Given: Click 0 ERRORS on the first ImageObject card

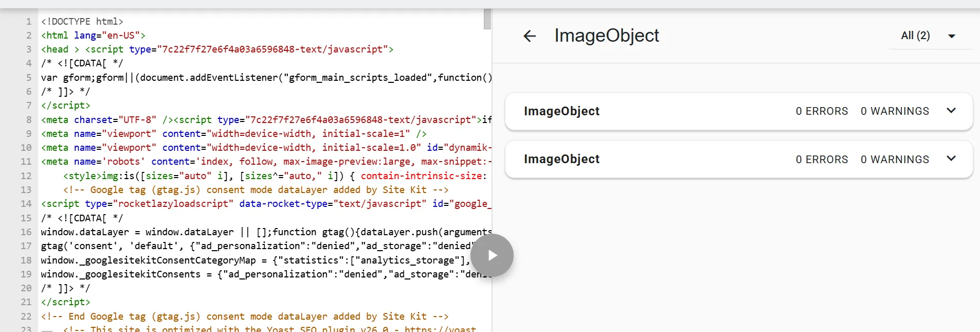Looking at the screenshot, I should click(x=822, y=111).
